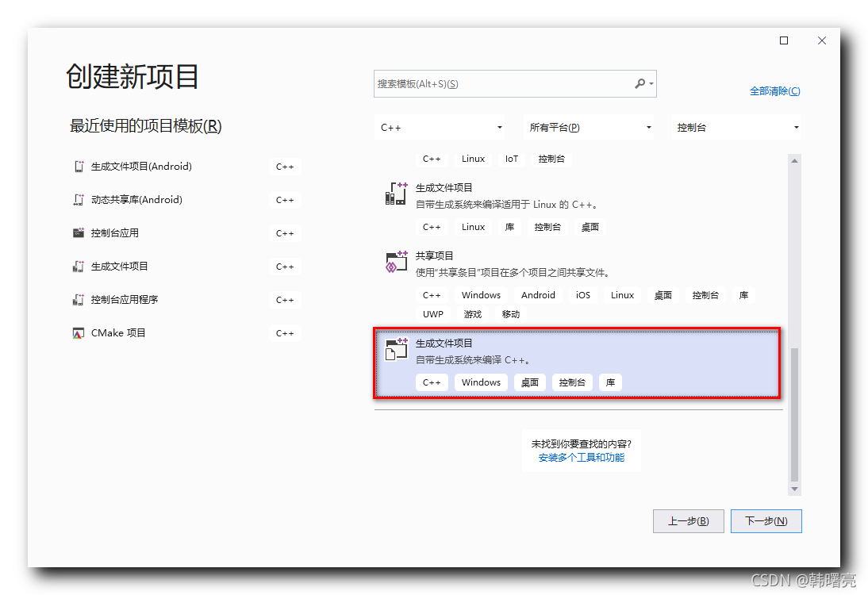Viewport: 868px width, 595px height.
Task: Click the 下一步 button
Action: click(765, 521)
